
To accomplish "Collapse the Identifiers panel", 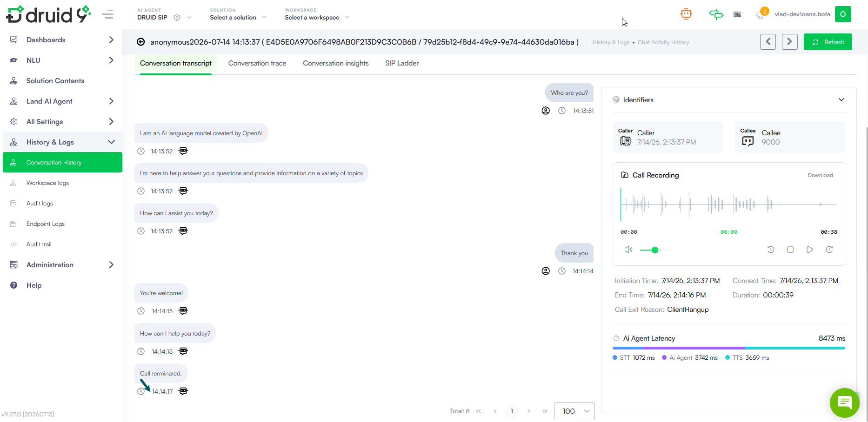I will tap(841, 99).
